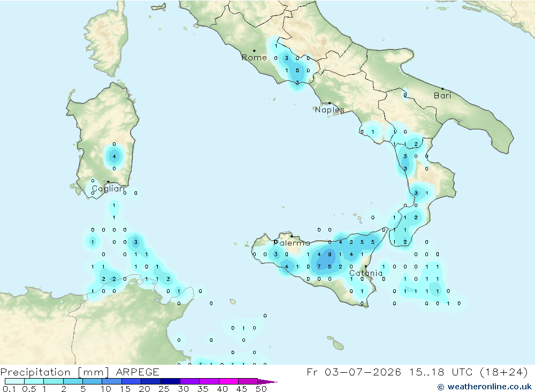Click the Bari city label
The image size is (535, 392).
(x=442, y=96)
